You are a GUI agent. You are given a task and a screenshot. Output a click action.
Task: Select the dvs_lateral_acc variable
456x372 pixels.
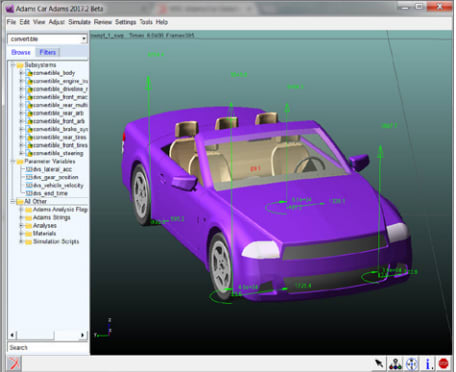[49, 170]
